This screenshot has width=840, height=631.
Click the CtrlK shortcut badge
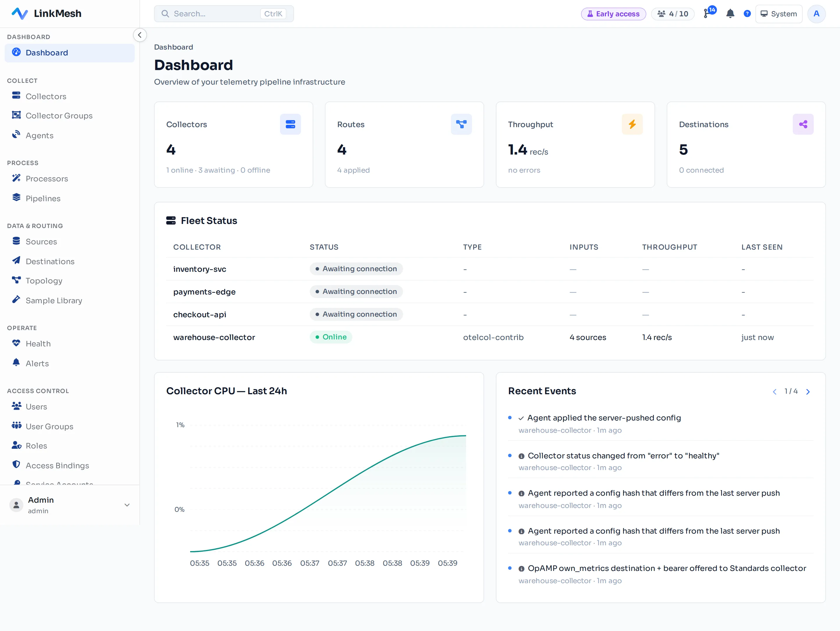point(273,14)
